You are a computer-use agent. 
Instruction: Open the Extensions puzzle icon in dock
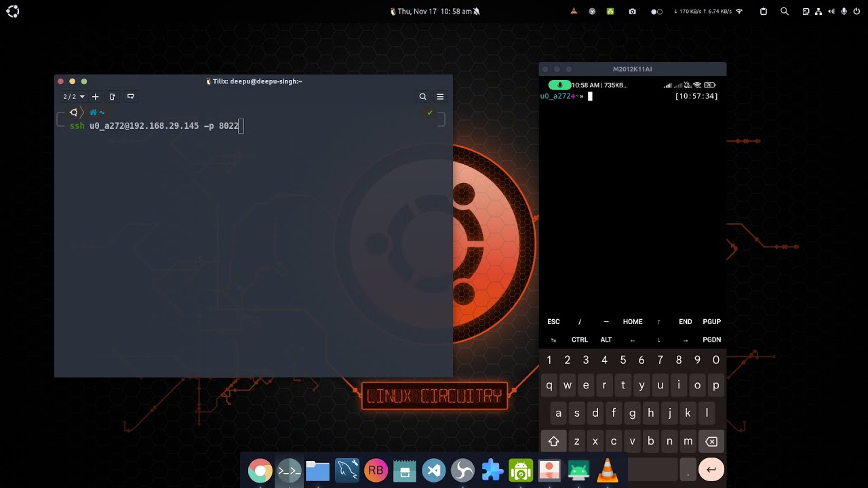(x=492, y=470)
